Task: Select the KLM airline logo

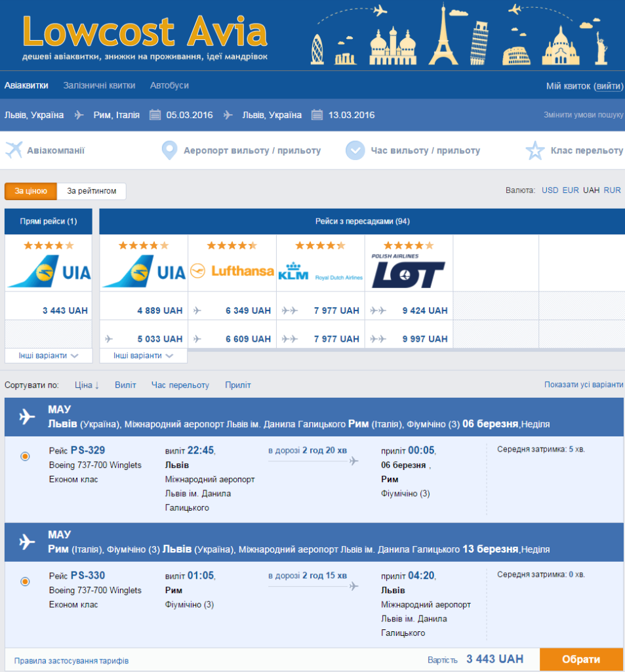Action: tap(321, 271)
